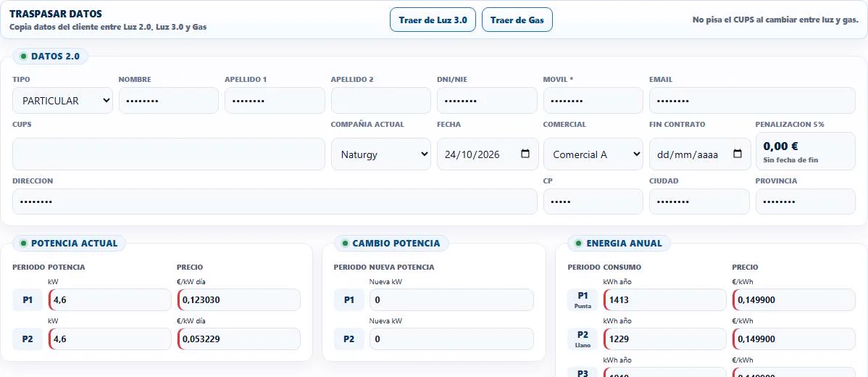The height and width of the screenshot is (377, 868).
Task: Focus the EMAIL input field
Action: pyautogui.click(x=752, y=101)
